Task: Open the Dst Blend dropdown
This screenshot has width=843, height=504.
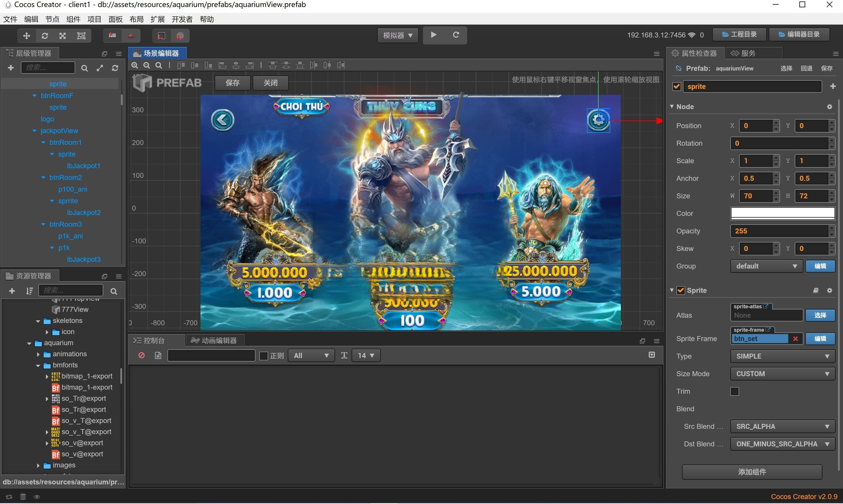Action: pos(782,444)
